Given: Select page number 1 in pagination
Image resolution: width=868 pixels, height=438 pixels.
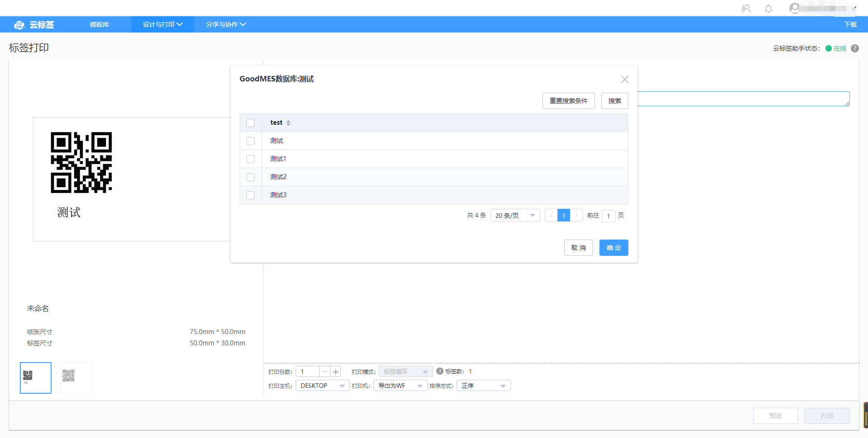Looking at the screenshot, I should [564, 215].
